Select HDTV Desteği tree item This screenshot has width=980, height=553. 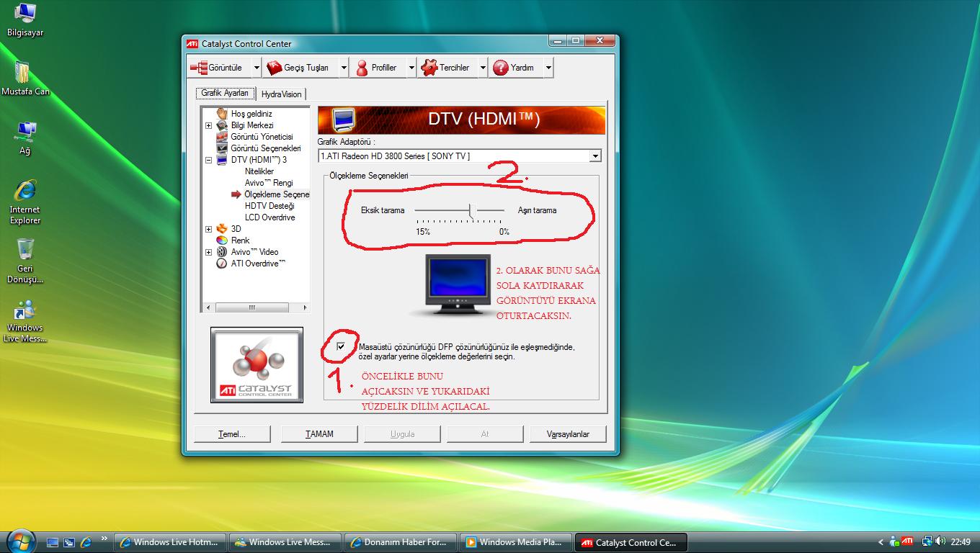click(269, 206)
